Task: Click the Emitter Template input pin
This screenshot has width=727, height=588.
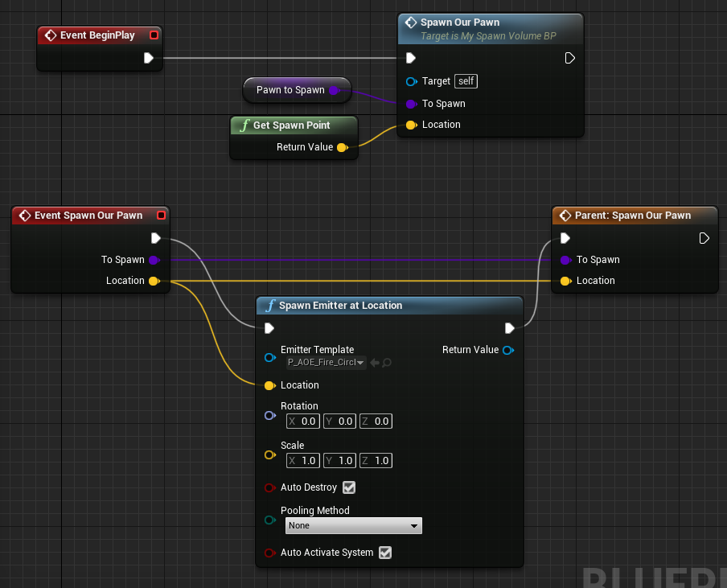Action: (x=270, y=357)
